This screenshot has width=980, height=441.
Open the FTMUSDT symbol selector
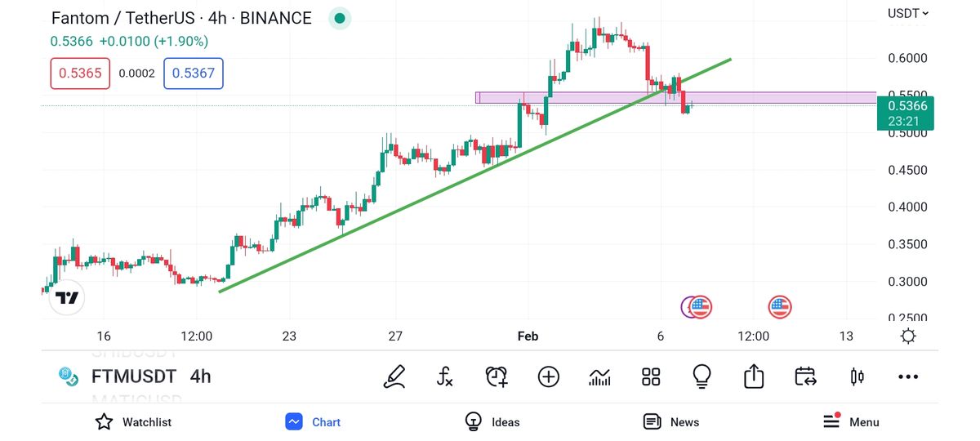[x=132, y=376]
